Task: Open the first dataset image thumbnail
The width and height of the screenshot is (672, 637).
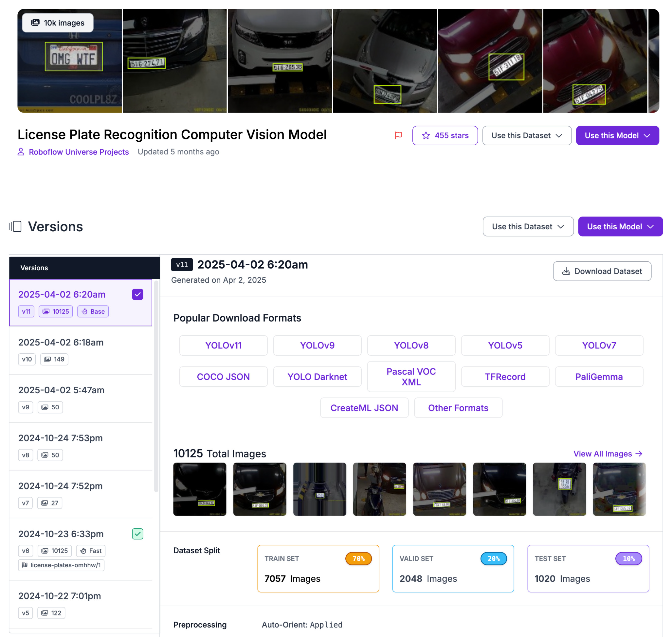Action: (199, 489)
